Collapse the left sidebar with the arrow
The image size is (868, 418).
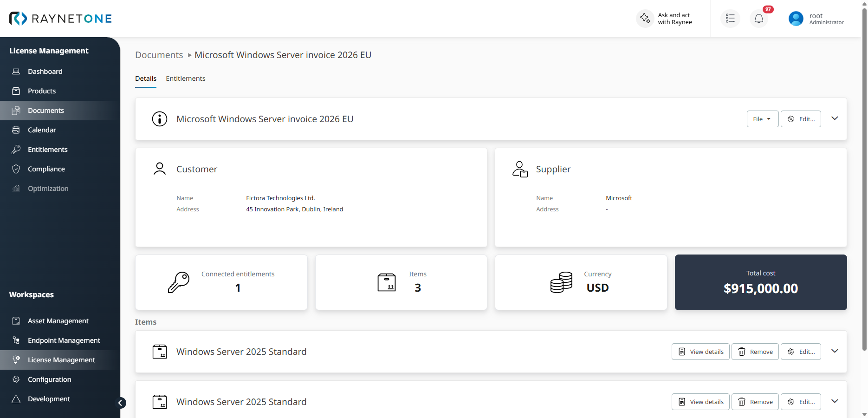point(120,403)
